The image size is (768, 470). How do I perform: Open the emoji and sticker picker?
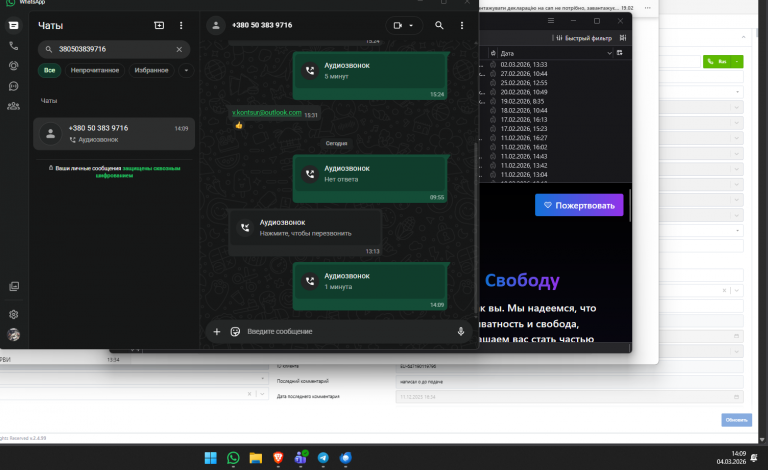point(235,331)
